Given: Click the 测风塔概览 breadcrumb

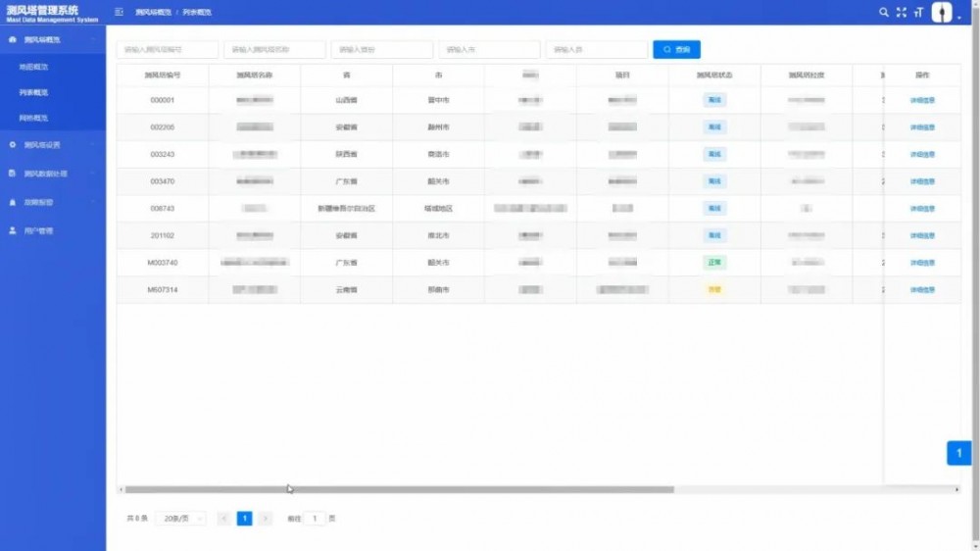Looking at the screenshot, I should pos(153,13).
